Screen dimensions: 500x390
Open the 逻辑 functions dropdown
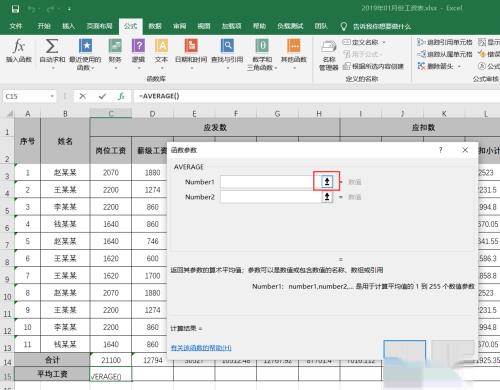pos(138,68)
